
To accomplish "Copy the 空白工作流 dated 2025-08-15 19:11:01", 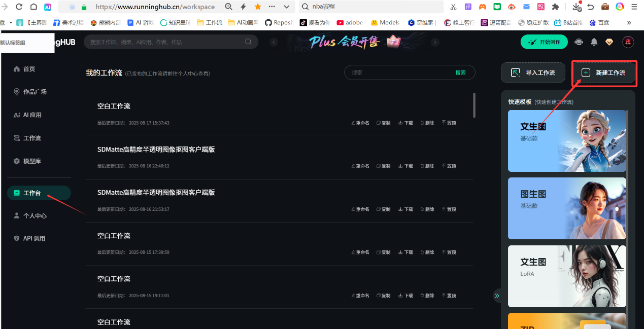I will point(384,296).
